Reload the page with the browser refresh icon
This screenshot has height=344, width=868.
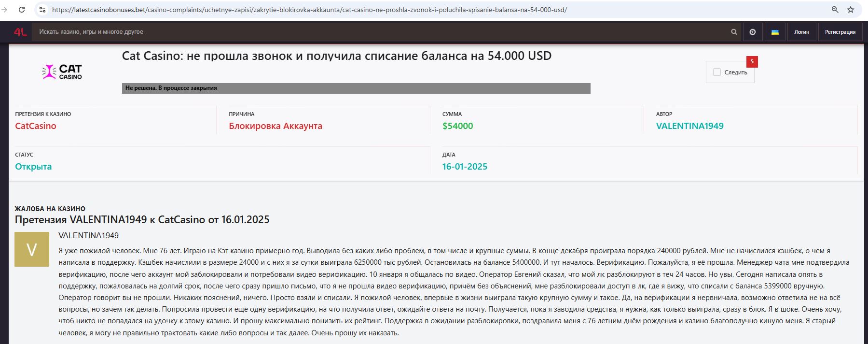[22, 10]
